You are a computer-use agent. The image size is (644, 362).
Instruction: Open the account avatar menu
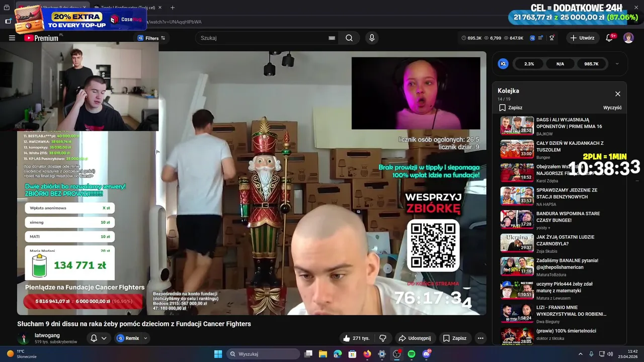tap(628, 38)
